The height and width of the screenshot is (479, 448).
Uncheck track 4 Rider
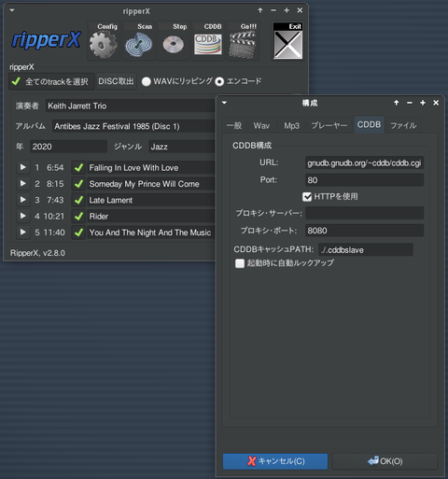78,216
